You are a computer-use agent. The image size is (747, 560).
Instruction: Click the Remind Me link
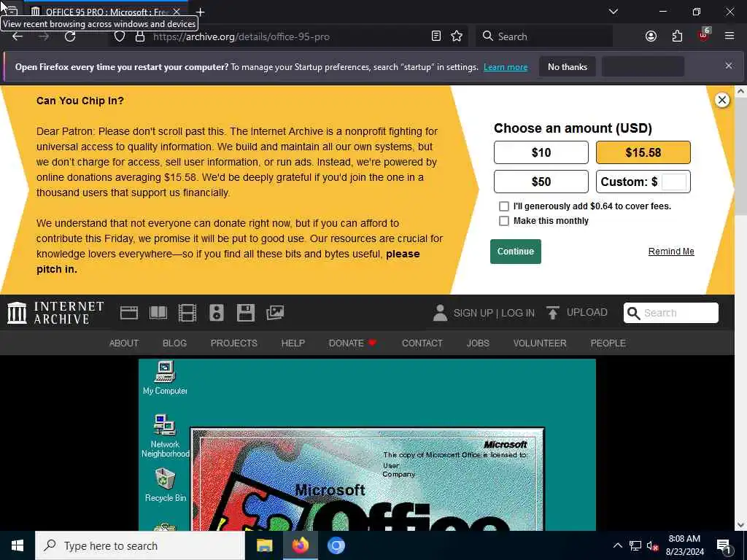pyautogui.click(x=671, y=252)
